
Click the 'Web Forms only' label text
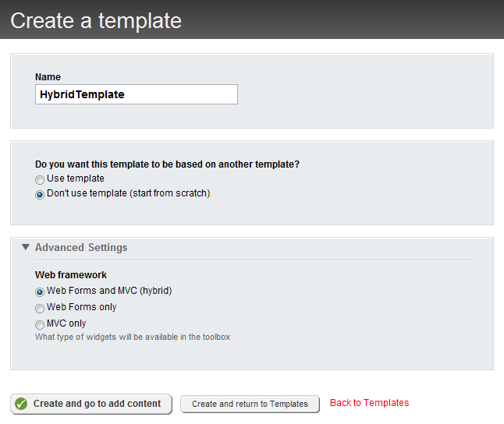coord(82,307)
